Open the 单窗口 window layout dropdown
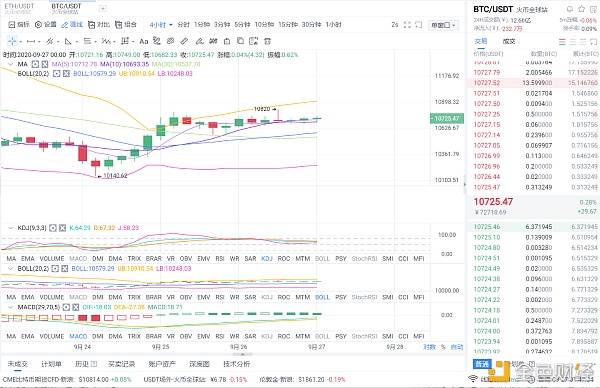600x388 pixels. pyautogui.click(x=443, y=25)
